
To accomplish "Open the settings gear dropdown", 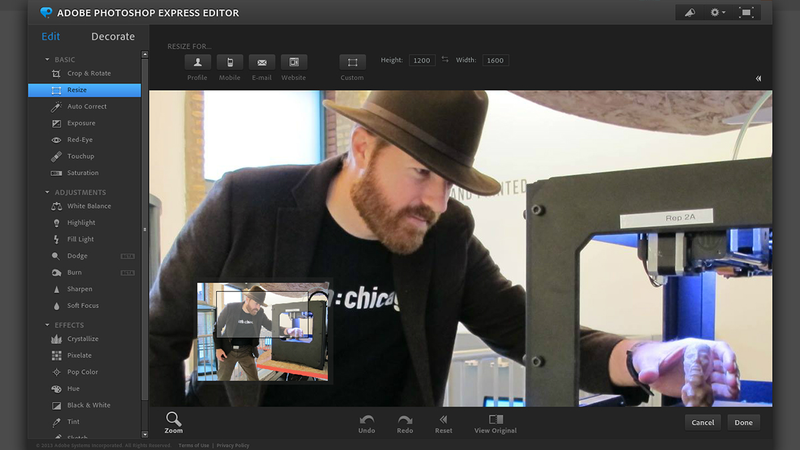I will tap(718, 12).
